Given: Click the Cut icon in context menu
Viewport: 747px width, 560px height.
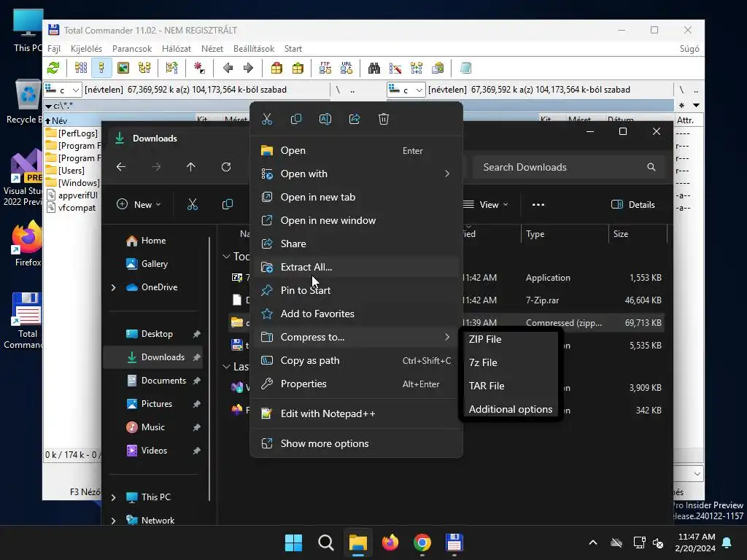Looking at the screenshot, I should point(267,119).
